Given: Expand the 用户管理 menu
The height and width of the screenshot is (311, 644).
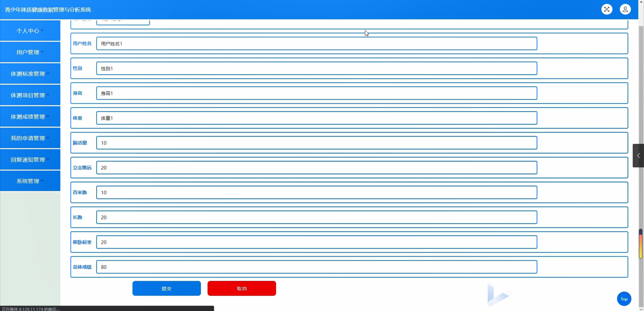Looking at the screenshot, I should coord(30,52).
